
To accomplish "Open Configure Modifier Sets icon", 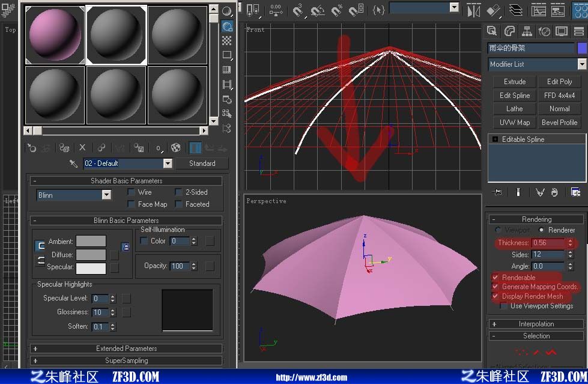I will click(575, 192).
